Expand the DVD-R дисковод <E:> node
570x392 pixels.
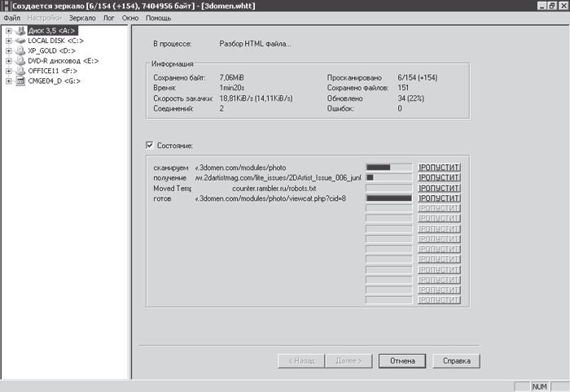(x=9, y=61)
